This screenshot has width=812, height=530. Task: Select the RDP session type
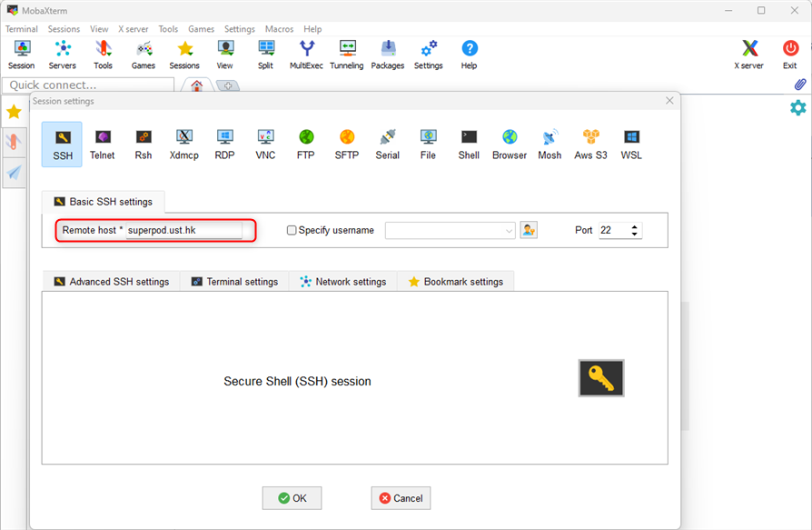pos(224,145)
